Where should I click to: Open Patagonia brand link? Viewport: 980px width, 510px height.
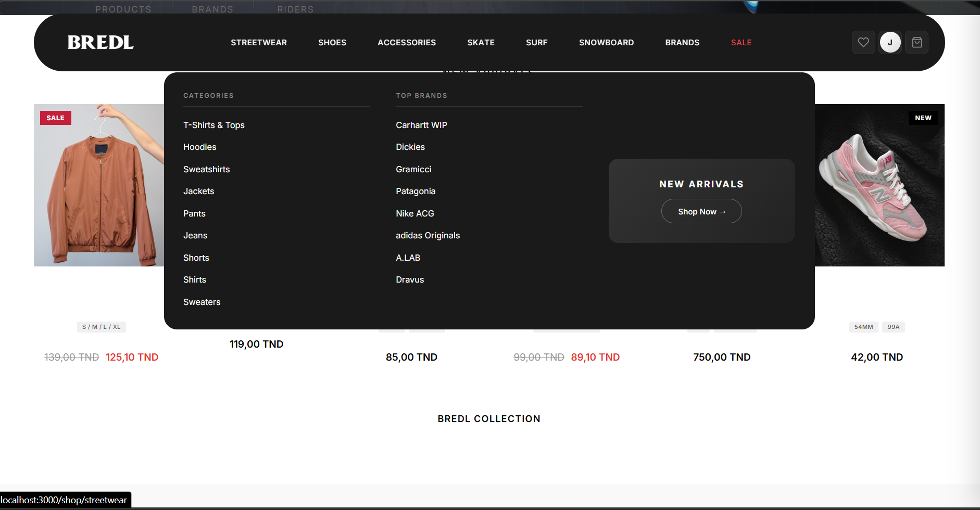pyautogui.click(x=416, y=192)
